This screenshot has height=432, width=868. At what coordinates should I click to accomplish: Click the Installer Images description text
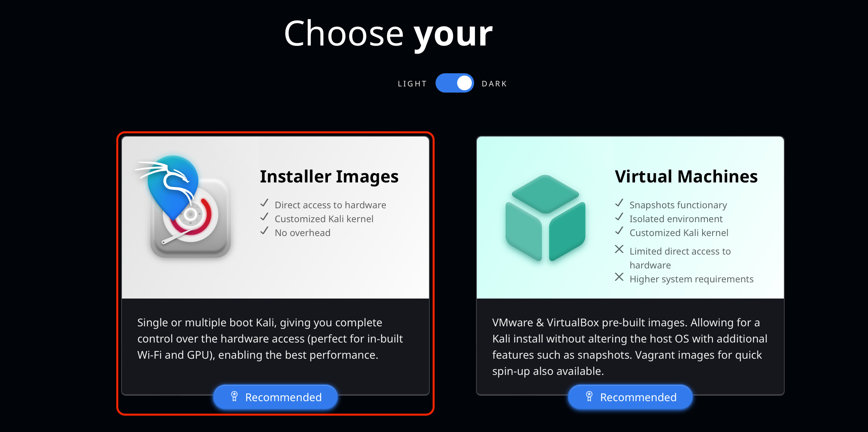click(x=270, y=339)
